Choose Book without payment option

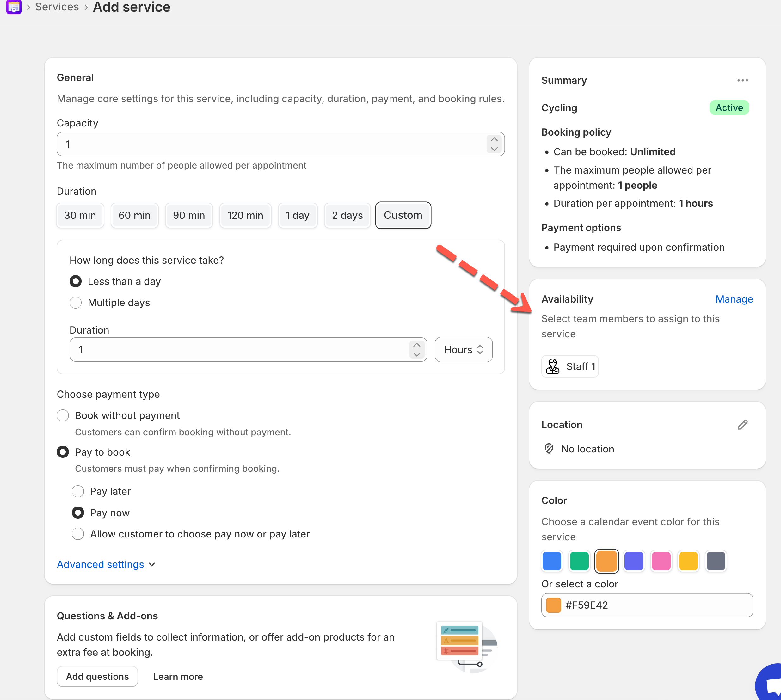pyautogui.click(x=63, y=415)
